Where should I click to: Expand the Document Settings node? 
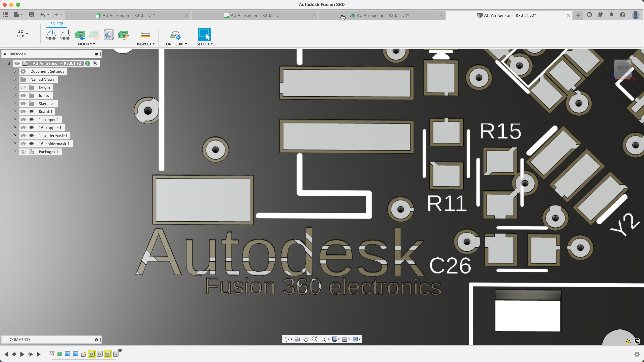tap(14, 71)
